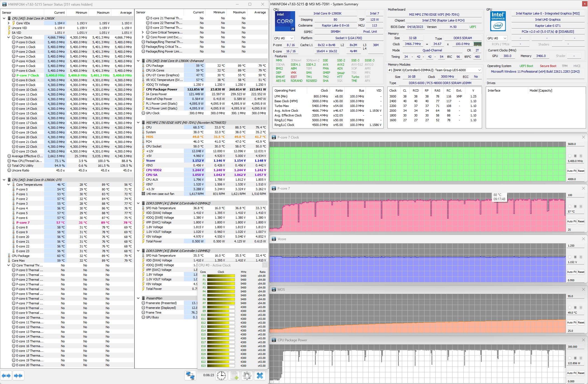Click the memory stick icon beside 100.0 MHz
The image size is (588, 384).
click(x=478, y=44)
